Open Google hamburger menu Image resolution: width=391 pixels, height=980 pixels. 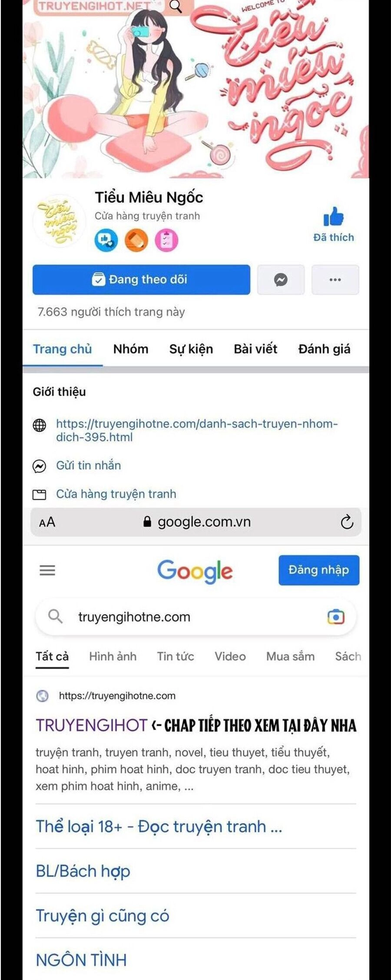click(x=47, y=570)
